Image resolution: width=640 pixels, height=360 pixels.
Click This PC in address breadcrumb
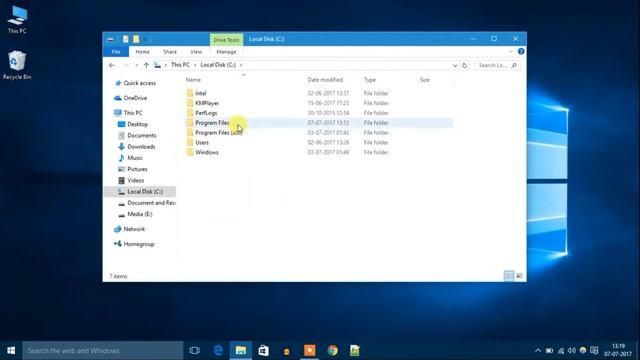coord(180,65)
